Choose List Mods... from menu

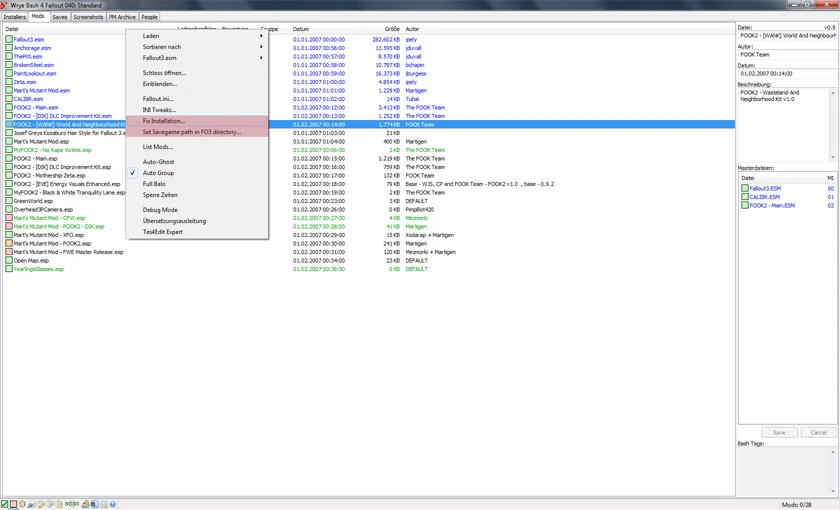[x=197, y=147]
